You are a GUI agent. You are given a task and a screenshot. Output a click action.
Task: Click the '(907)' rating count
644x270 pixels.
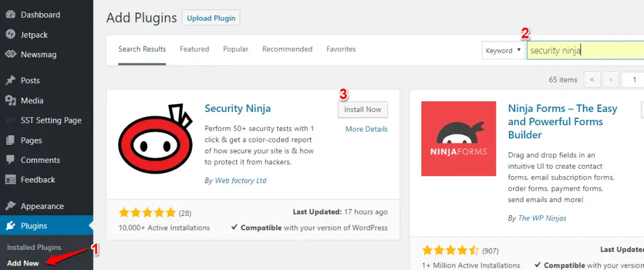pos(491,250)
